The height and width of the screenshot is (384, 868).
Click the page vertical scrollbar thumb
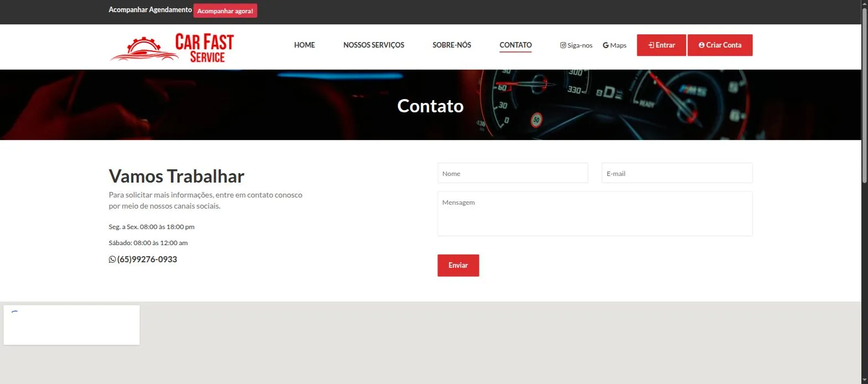864,97
